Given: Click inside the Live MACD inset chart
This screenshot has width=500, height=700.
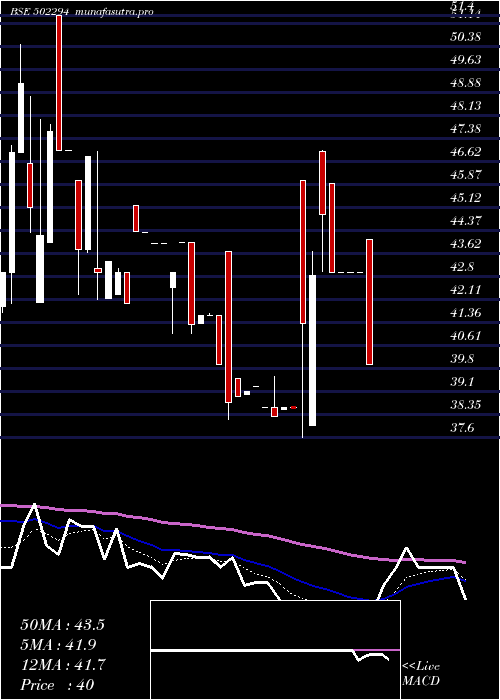Looking at the screenshot, I should [x=275, y=650].
